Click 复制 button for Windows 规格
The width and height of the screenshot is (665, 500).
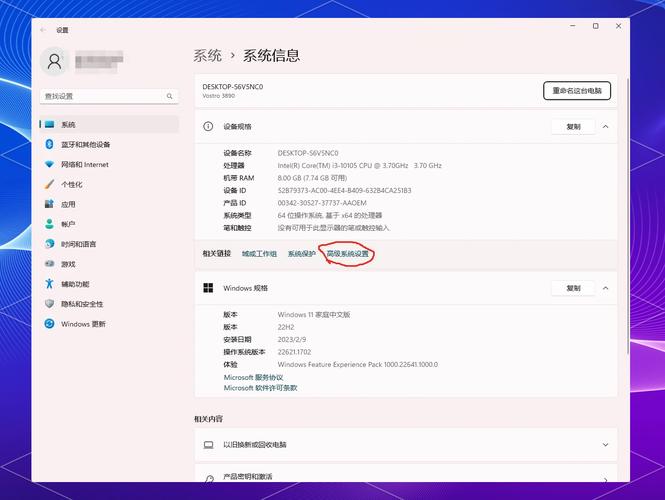(x=573, y=288)
